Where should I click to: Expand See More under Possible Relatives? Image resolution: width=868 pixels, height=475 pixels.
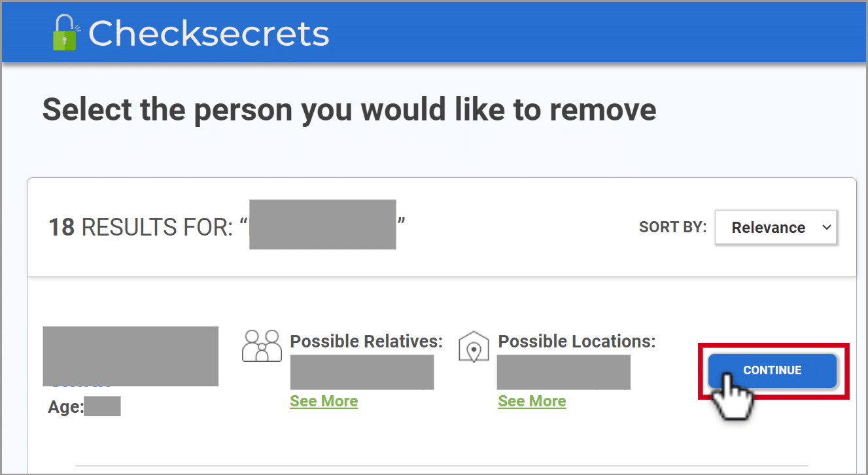(324, 401)
